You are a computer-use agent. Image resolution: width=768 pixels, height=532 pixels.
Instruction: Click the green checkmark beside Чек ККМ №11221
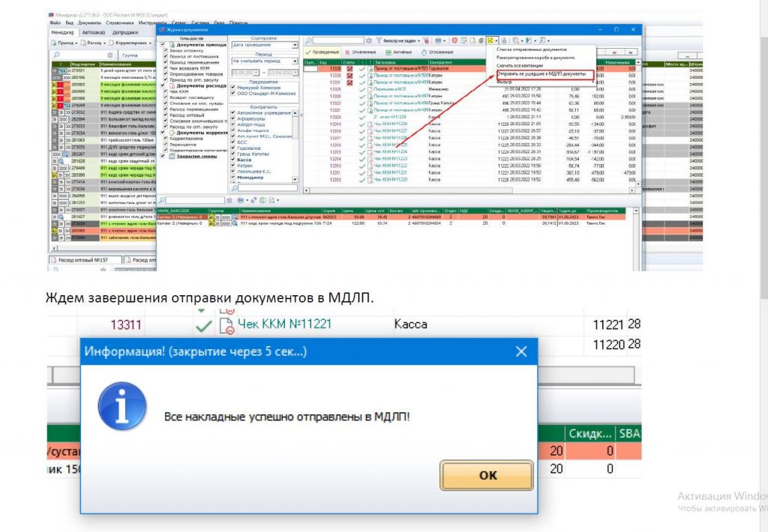(202, 324)
